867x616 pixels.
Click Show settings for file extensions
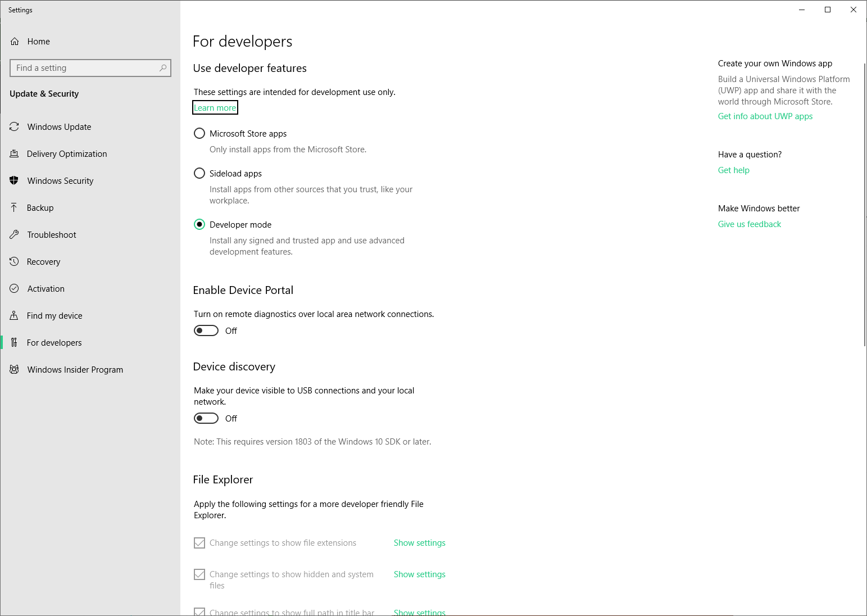tap(420, 543)
